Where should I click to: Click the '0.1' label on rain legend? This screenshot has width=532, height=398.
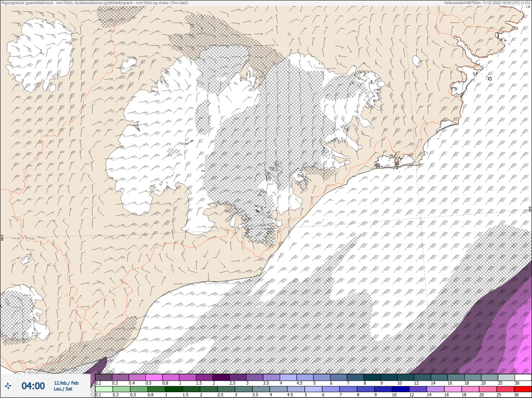point(98,395)
